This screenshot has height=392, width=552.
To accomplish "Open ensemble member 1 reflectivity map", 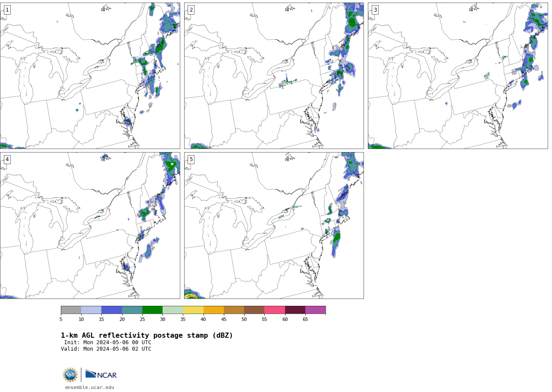I will pos(90,76).
